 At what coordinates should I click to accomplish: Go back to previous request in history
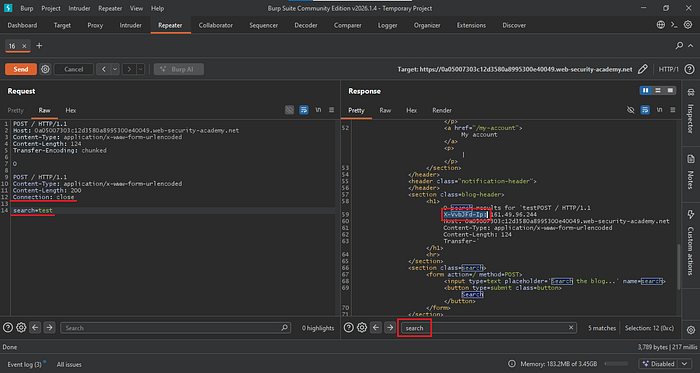click(104, 69)
